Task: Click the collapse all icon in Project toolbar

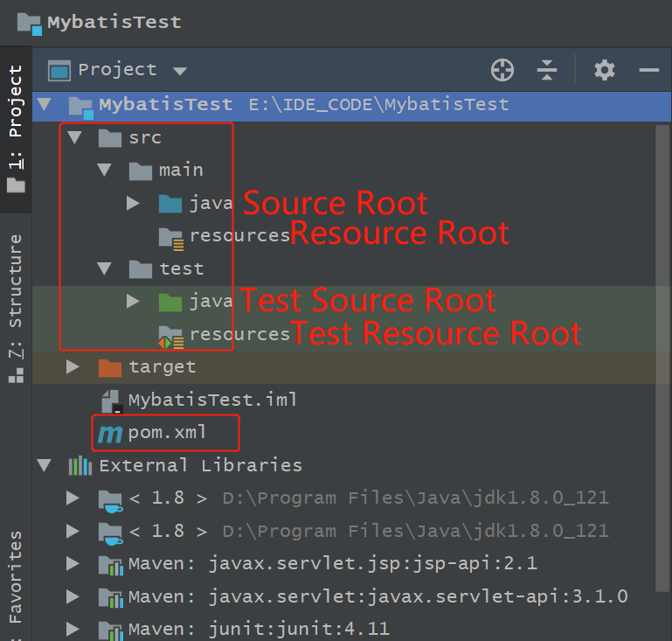Action: tap(547, 70)
